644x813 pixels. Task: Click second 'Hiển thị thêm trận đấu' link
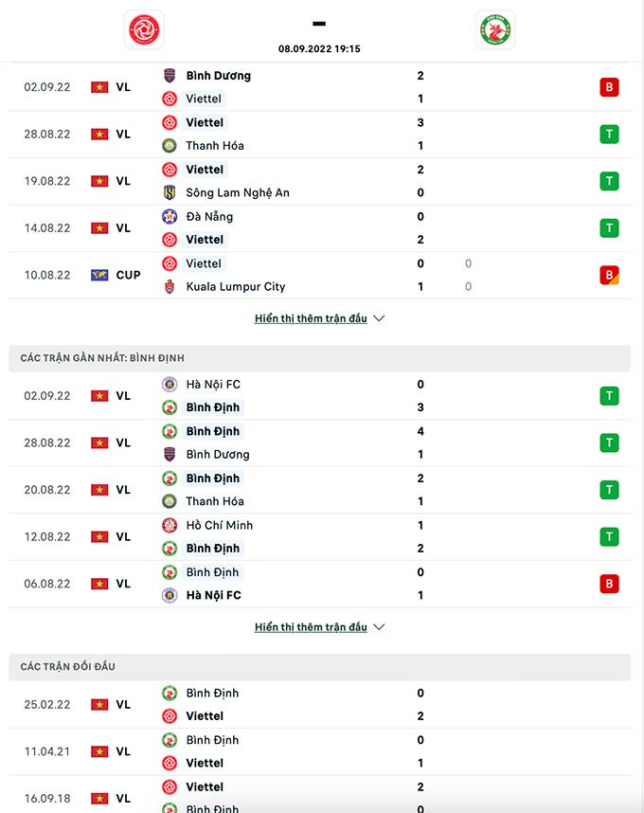tap(311, 627)
